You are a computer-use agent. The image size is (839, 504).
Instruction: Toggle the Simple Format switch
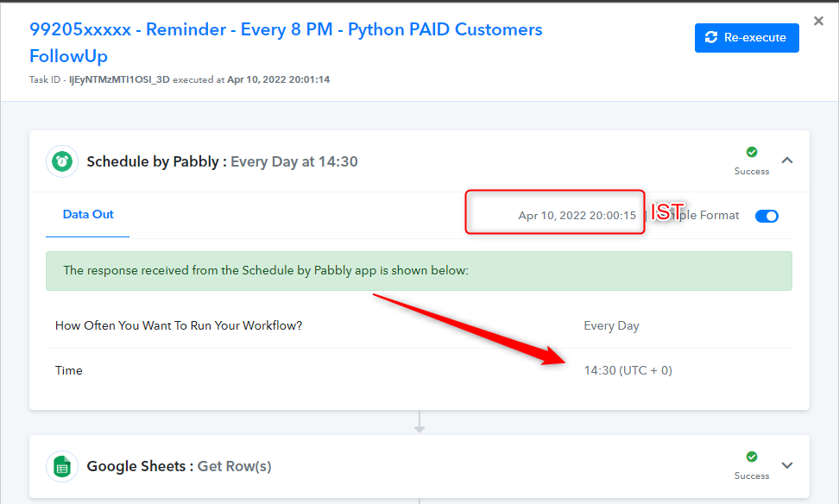[x=766, y=216]
